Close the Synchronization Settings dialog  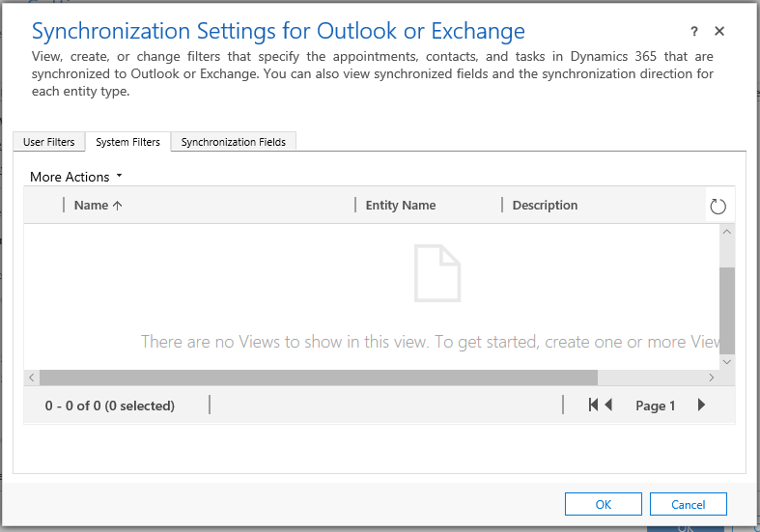(719, 31)
